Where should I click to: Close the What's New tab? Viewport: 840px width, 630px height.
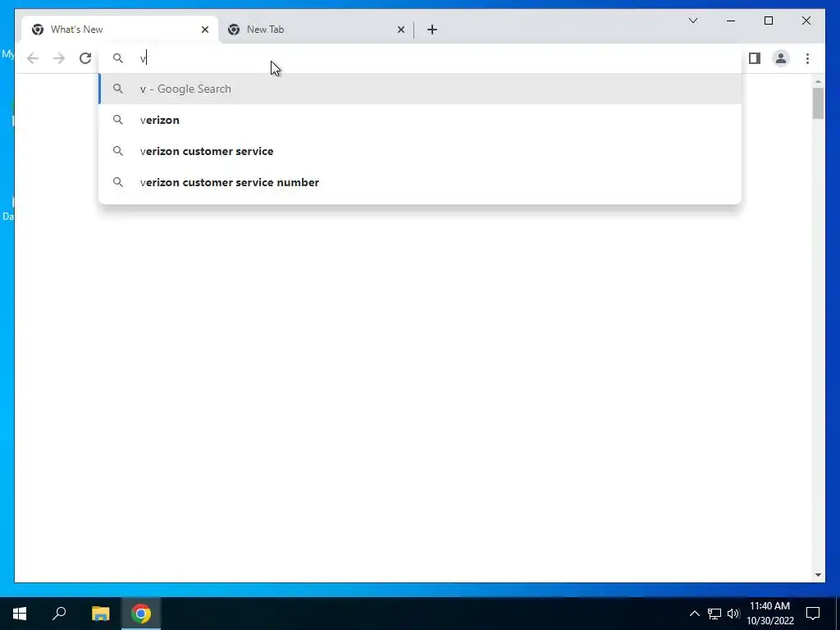click(x=204, y=30)
